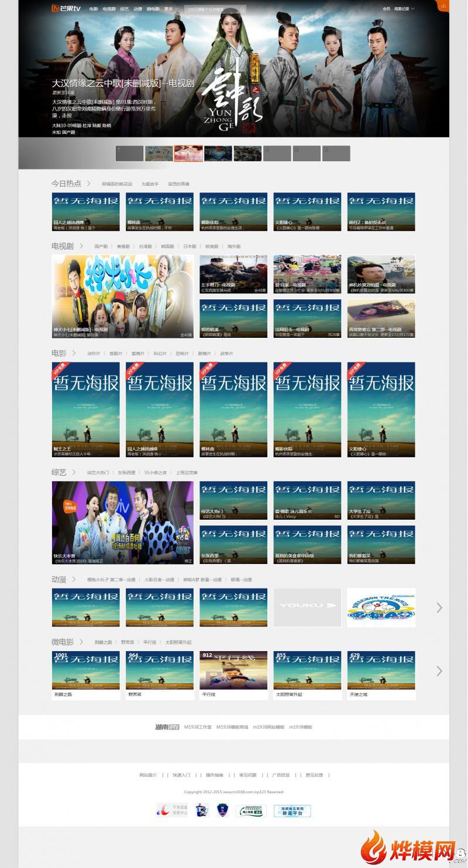Click the 意见反馈 footer link

point(314,775)
